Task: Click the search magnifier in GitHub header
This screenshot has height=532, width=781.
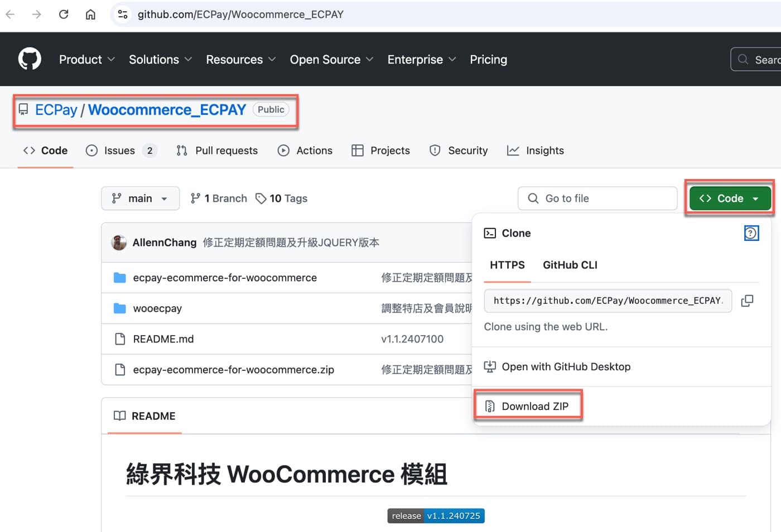Action: (743, 59)
